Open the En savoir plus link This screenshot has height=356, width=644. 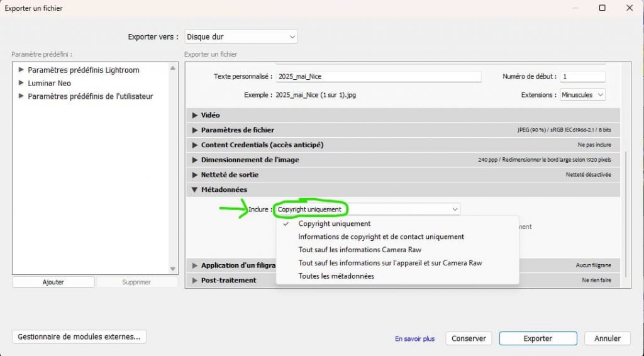[x=414, y=339]
